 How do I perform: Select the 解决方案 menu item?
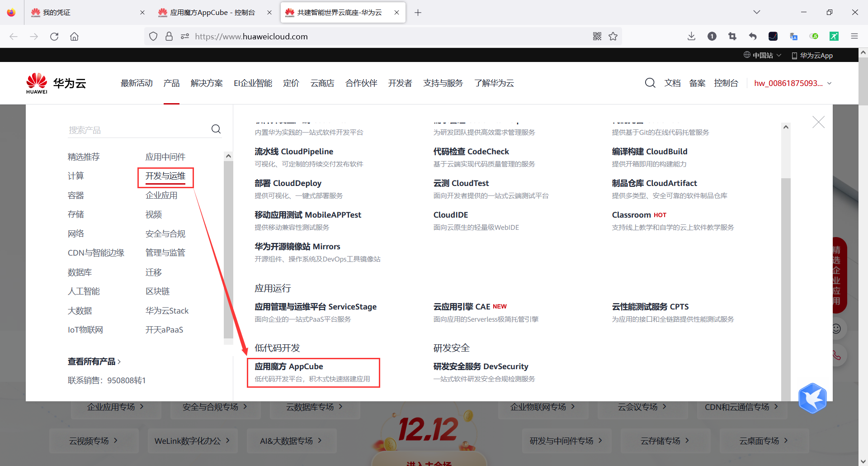[x=207, y=83]
